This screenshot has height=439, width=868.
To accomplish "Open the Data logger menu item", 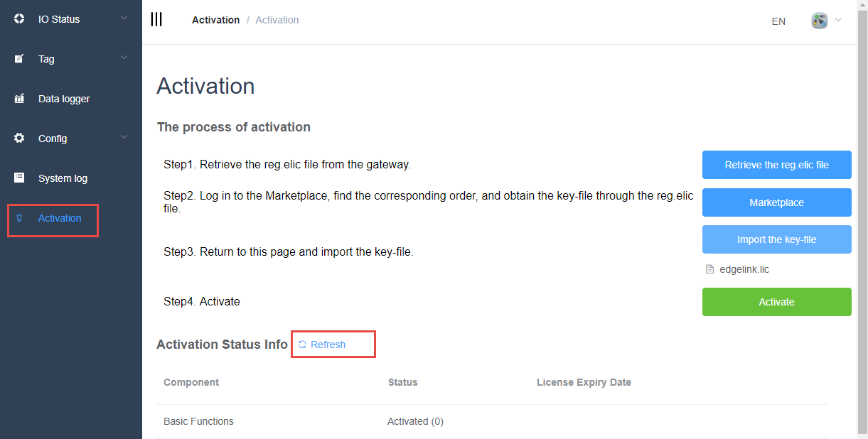I will 64,99.
